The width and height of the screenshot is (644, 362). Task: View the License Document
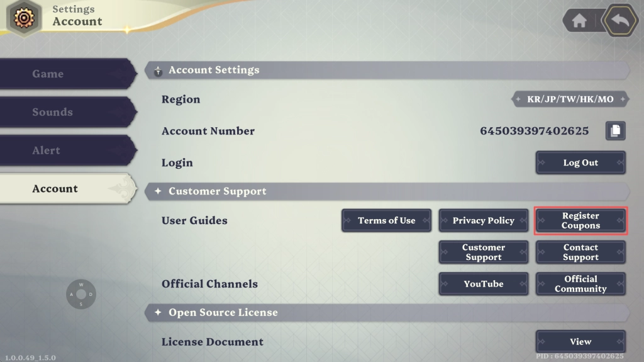coord(580,342)
